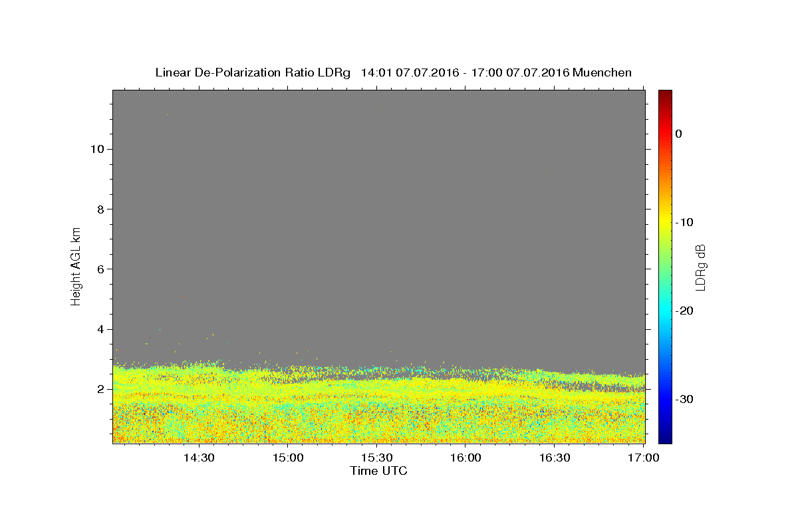This screenshot has width=798, height=532.
Task: Click the 15:00 time axis label
Action: click(287, 458)
